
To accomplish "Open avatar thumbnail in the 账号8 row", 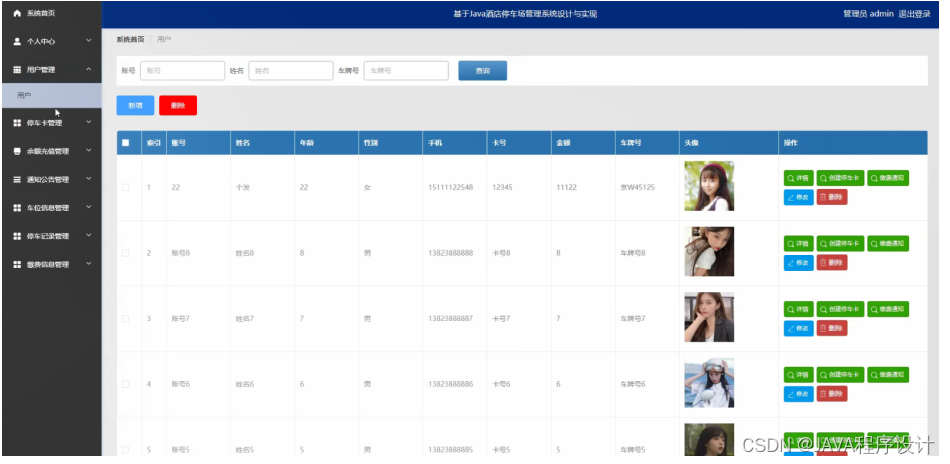I will coord(709,251).
